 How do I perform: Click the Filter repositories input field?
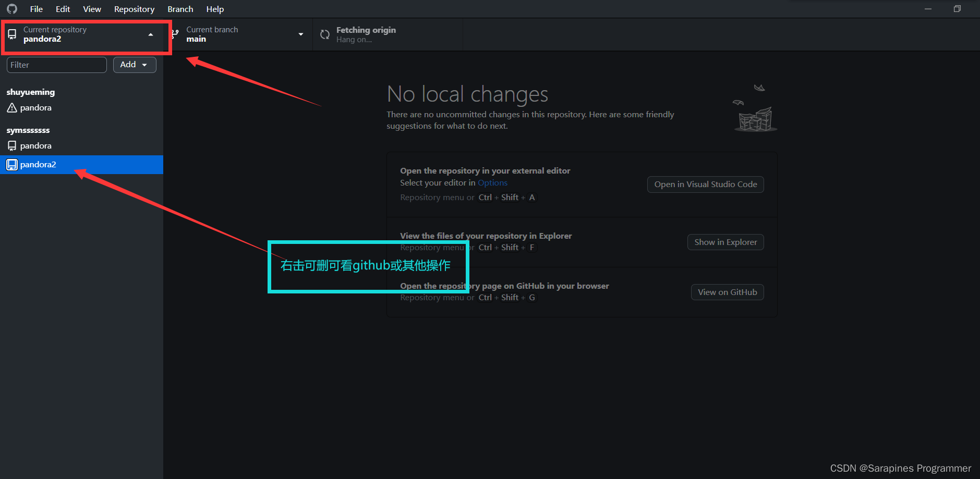pos(56,64)
